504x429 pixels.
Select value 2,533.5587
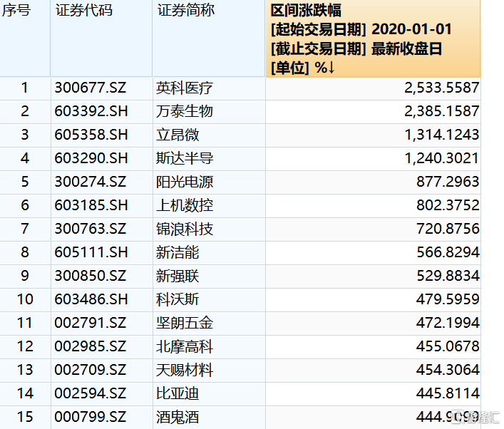pos(442,88)
